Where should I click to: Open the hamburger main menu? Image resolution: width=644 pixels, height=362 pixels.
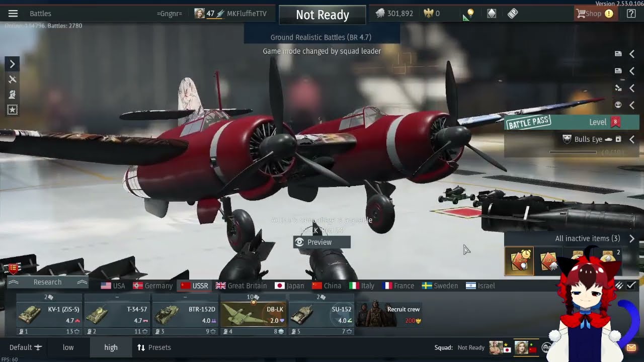13,14
